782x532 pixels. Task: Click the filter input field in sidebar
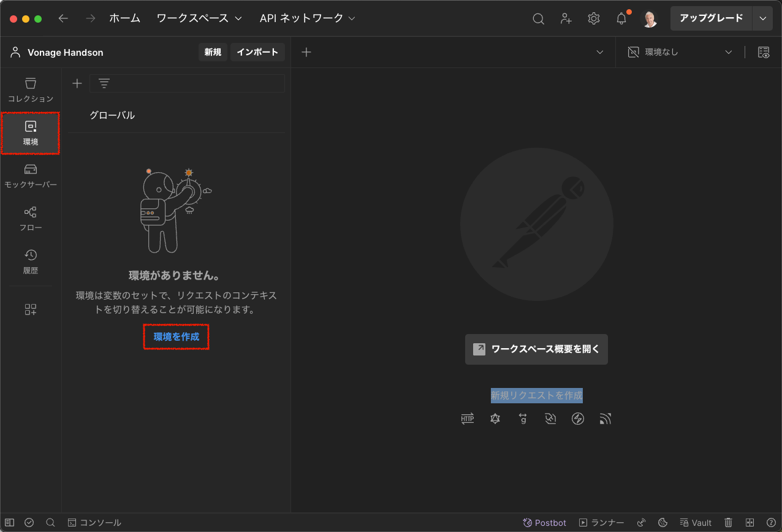(187, 83)
